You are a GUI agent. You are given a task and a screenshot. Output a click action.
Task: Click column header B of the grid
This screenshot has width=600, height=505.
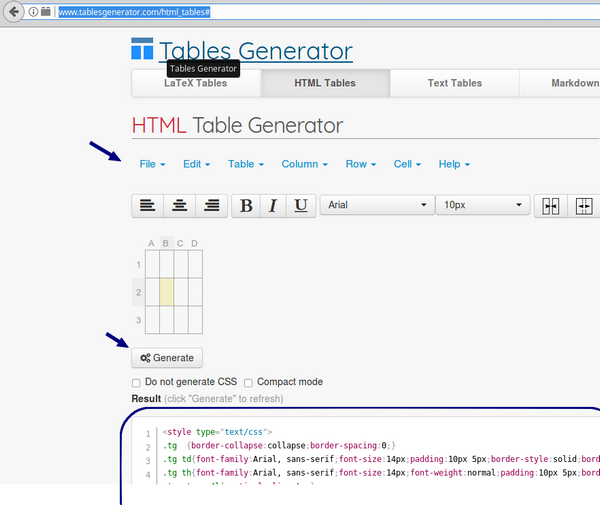pos(166,243)
